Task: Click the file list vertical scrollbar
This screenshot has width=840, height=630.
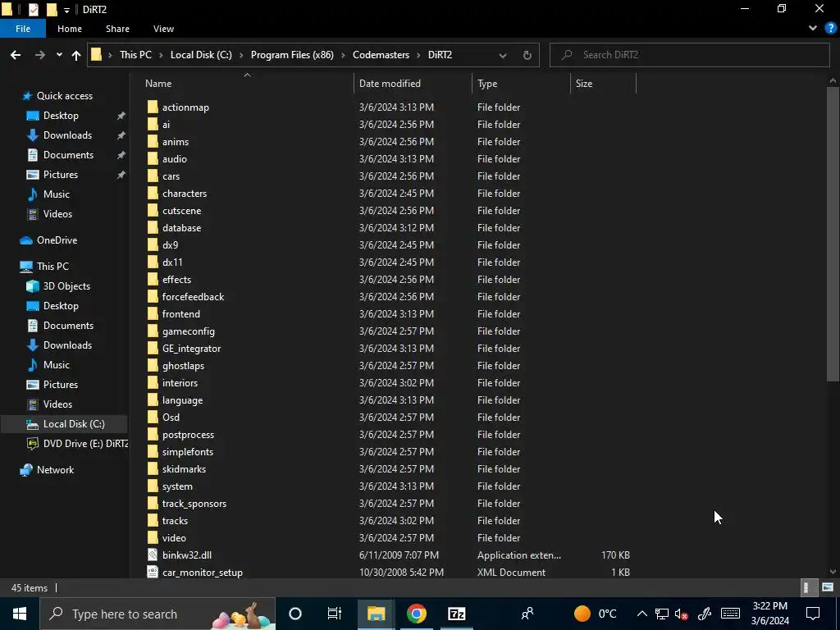Action: click(833, 234)
